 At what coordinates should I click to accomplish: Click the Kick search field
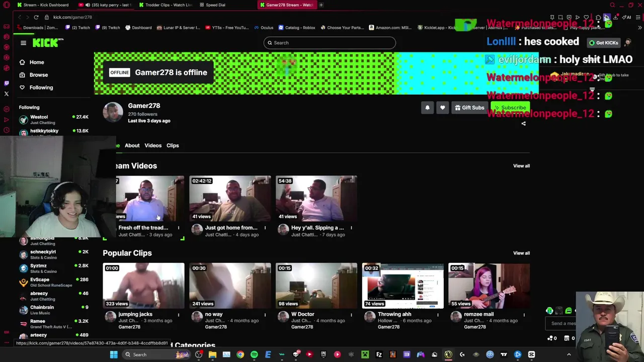330,43
